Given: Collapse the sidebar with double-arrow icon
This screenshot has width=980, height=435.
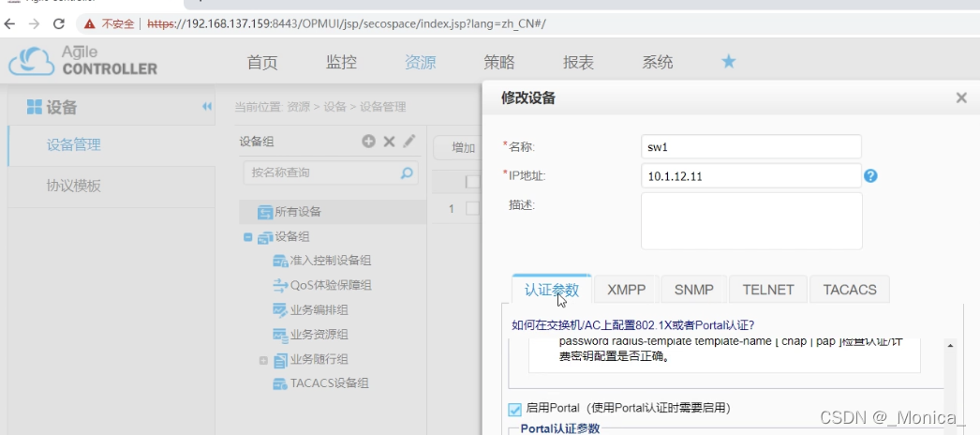Looking at the screenshot, I should coord(207,107).
